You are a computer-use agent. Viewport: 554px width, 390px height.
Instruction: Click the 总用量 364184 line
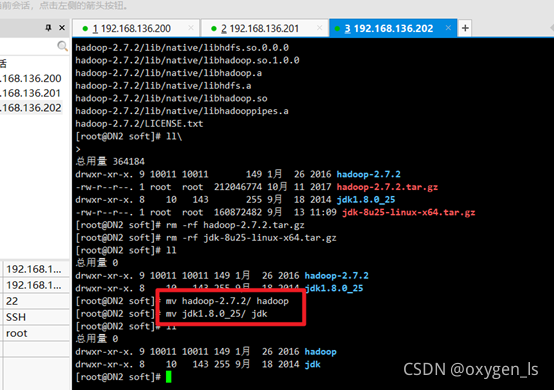110,162
